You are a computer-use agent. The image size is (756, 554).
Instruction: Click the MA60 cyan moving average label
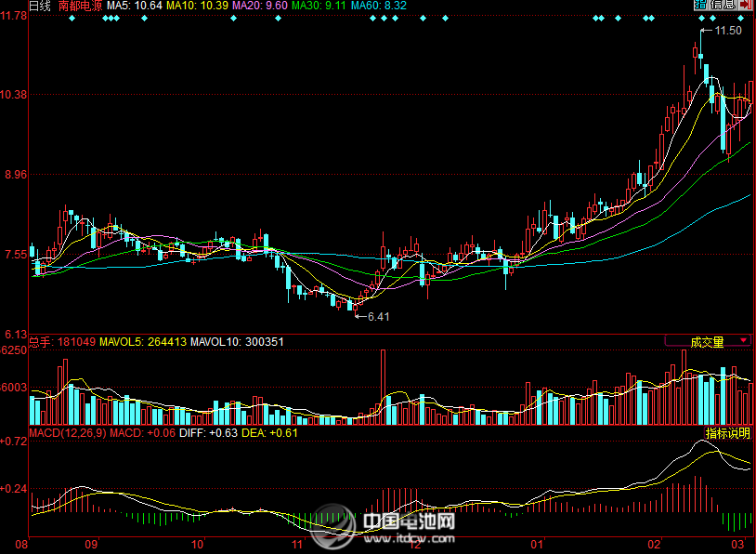tap(382, 6)
